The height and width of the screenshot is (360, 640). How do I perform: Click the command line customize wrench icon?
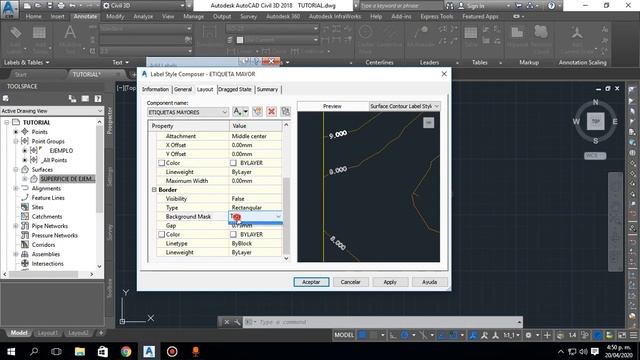click(x=237, y=322)
